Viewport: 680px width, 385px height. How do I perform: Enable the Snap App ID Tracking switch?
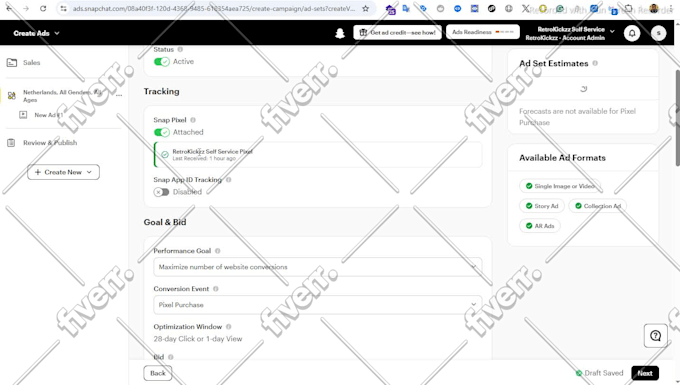point(162,192)
